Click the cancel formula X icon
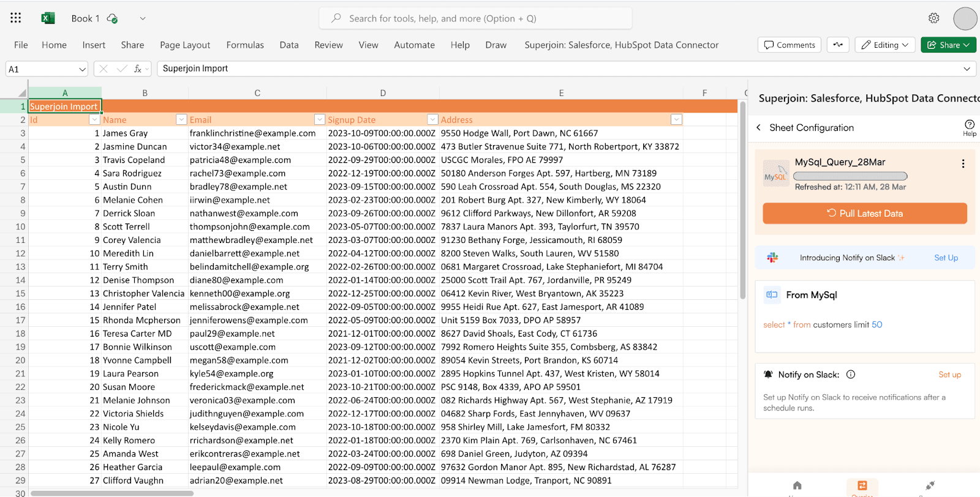980x497 pixels. click(x=104, y=69)
